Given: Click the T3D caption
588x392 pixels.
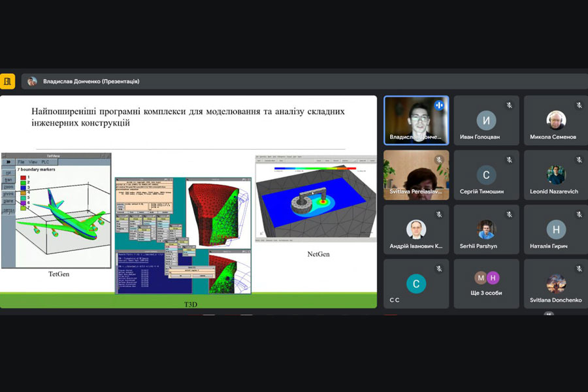Looking at the screenshot, I should click(191, 304).
